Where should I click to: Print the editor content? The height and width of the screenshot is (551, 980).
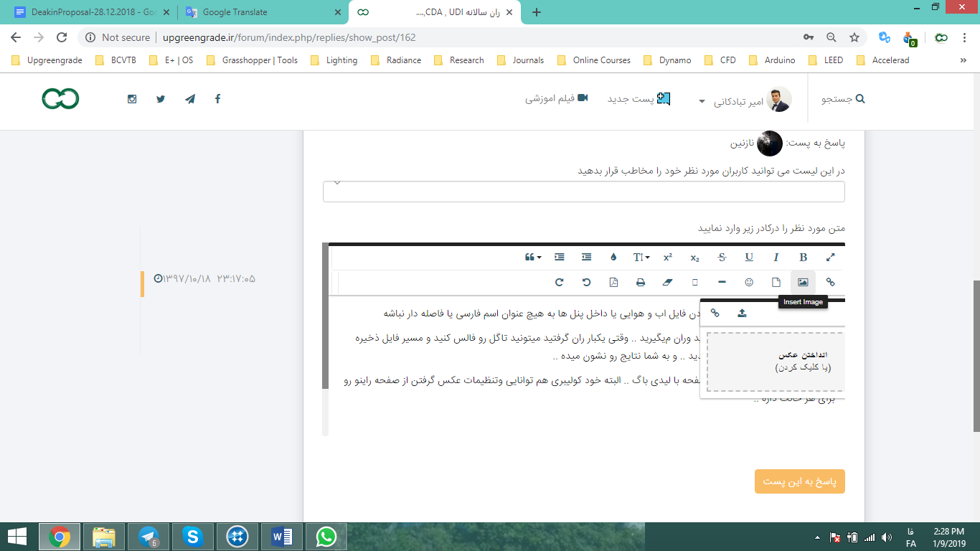[641, 282]
